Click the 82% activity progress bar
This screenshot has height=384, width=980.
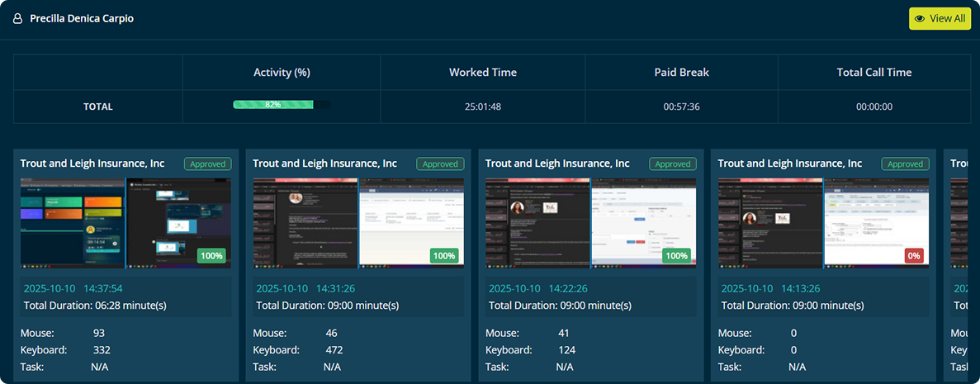pyautogui.click(x=281, y=105)
